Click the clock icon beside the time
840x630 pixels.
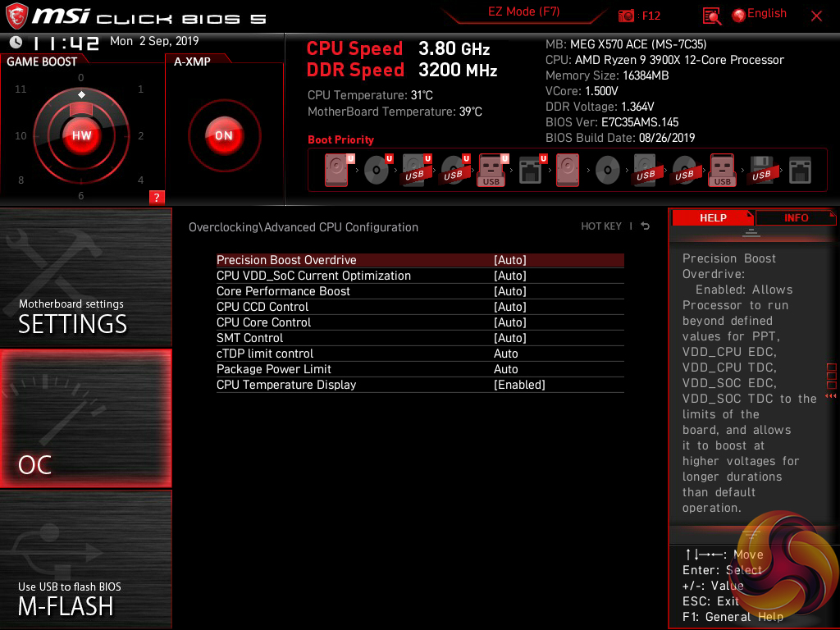click(x=16, y=41)
